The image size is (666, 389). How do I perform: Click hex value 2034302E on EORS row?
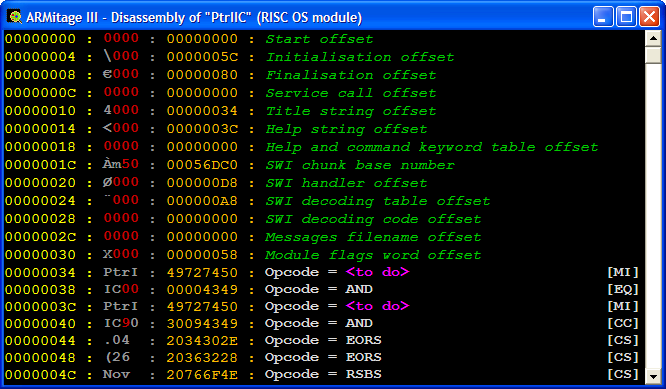(x=202, y=341)
